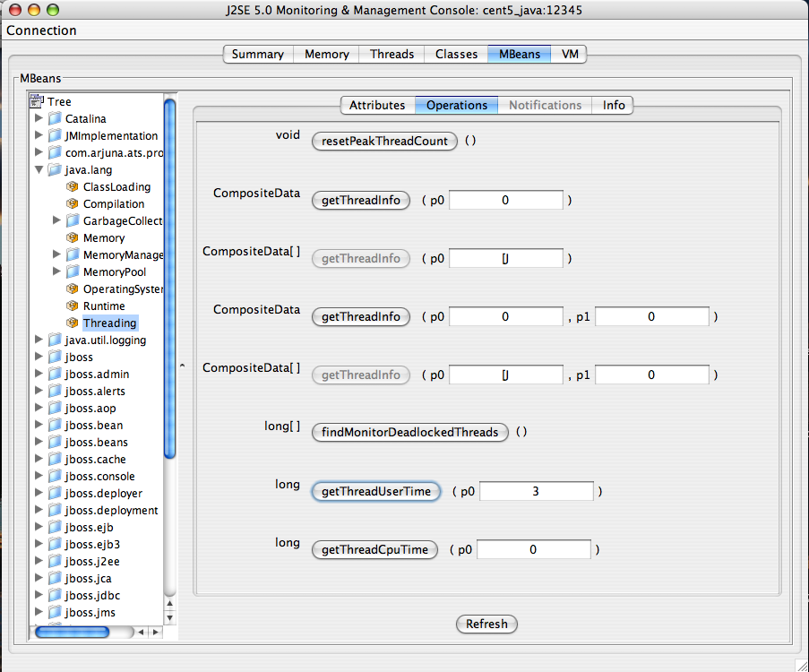Click the Tree root icon
The height and width of the screenshot is (672, 809).
[37, 101]
